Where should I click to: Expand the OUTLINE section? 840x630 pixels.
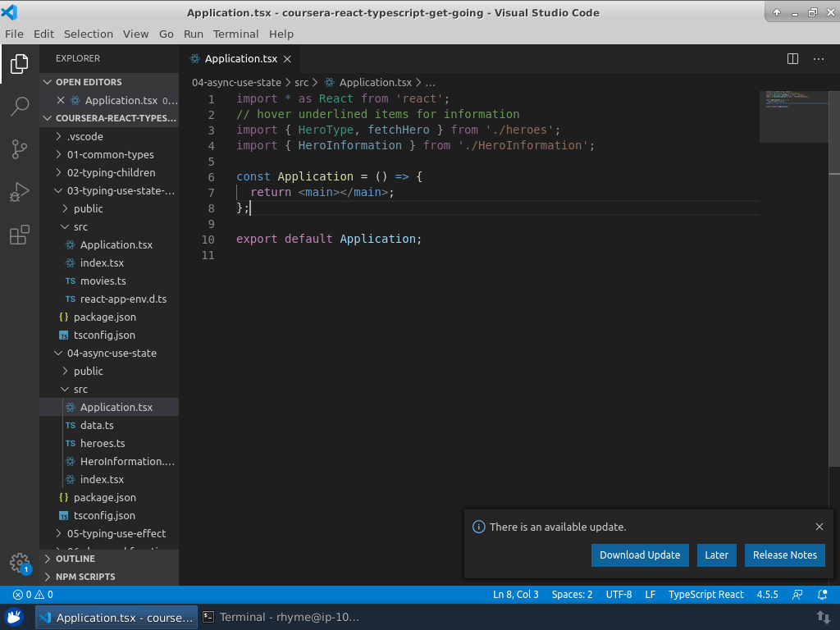coord(75,559)
